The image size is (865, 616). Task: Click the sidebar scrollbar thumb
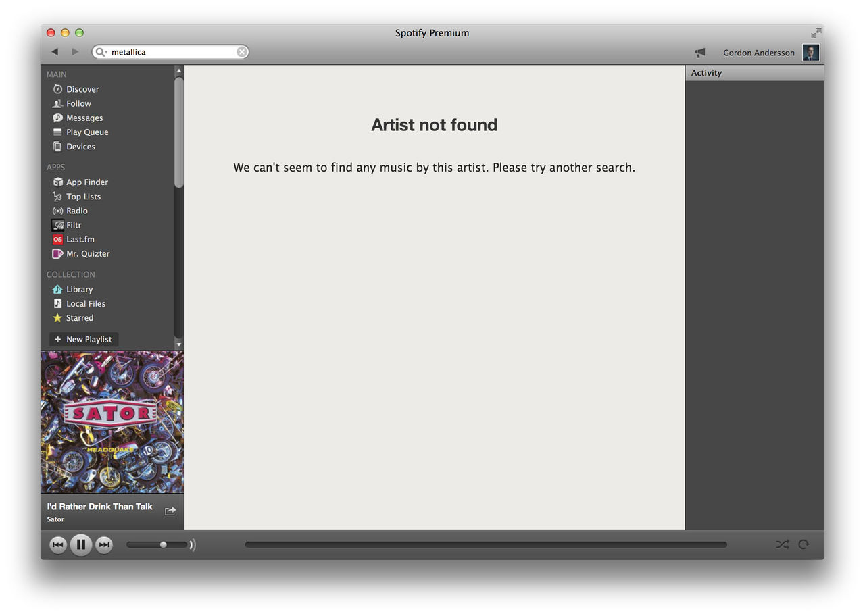(x=179, y=132)
